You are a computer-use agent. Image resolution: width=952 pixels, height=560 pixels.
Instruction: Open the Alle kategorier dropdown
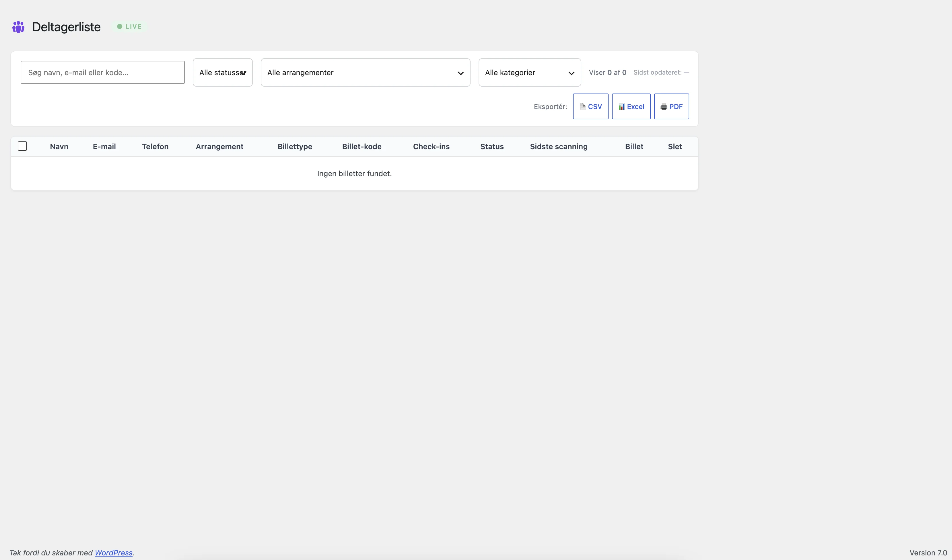click(x=530, y=73)
